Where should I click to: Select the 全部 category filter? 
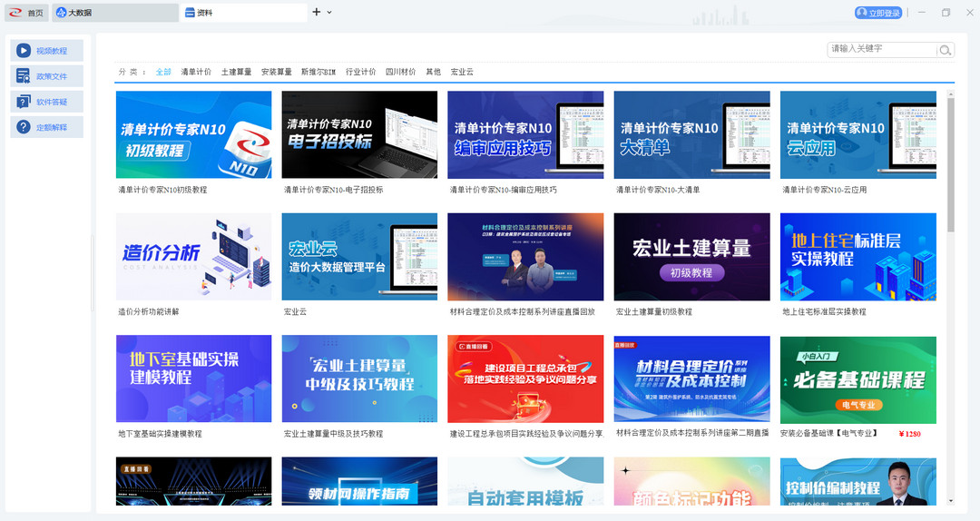[163, 72]
